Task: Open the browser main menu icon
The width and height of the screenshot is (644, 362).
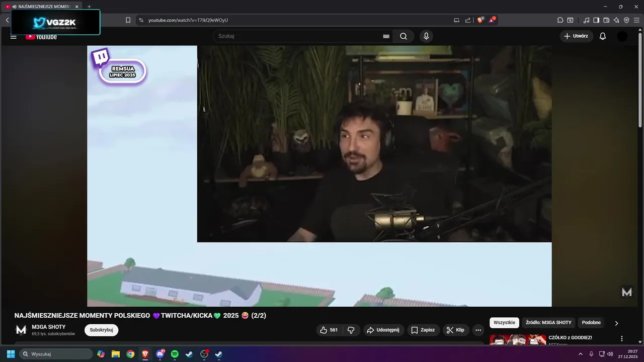Action: [636, 20]
